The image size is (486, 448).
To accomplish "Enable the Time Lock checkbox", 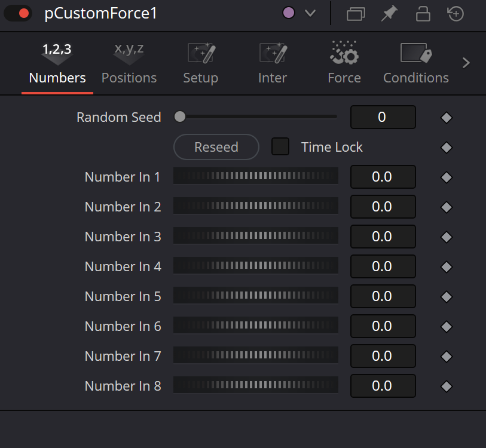I will click(x=280, y=146).
